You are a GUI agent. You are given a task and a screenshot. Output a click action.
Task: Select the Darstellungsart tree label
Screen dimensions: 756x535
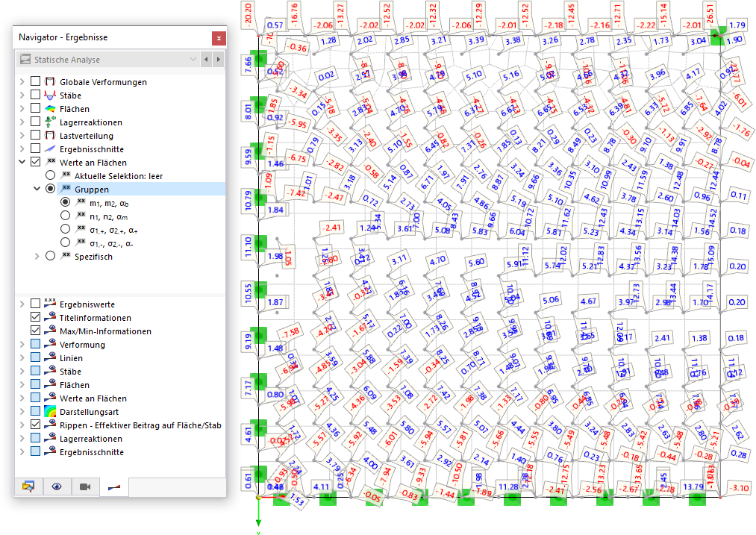point(89,412)
